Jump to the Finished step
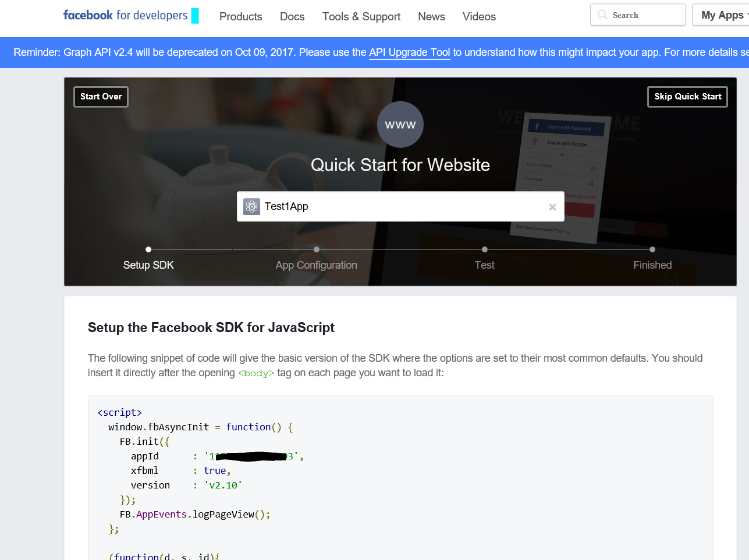The width and height of the screenshot is (749, 560). point(652,249)
